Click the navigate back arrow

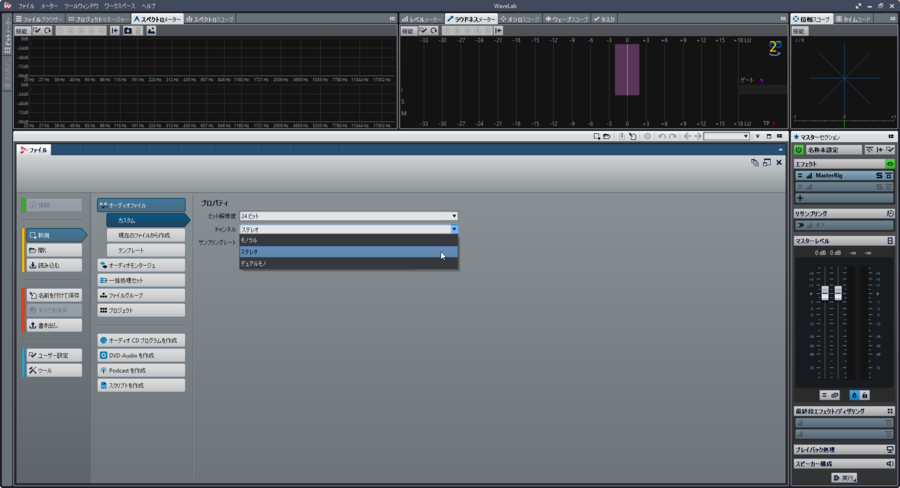[x=687, y=136]
